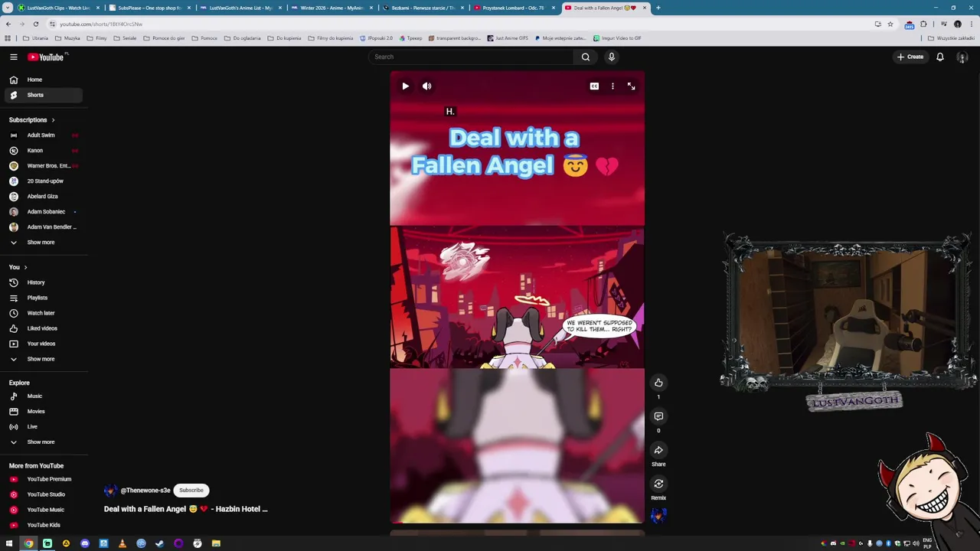Toggle closed captions on the Short

pos(594,86)
